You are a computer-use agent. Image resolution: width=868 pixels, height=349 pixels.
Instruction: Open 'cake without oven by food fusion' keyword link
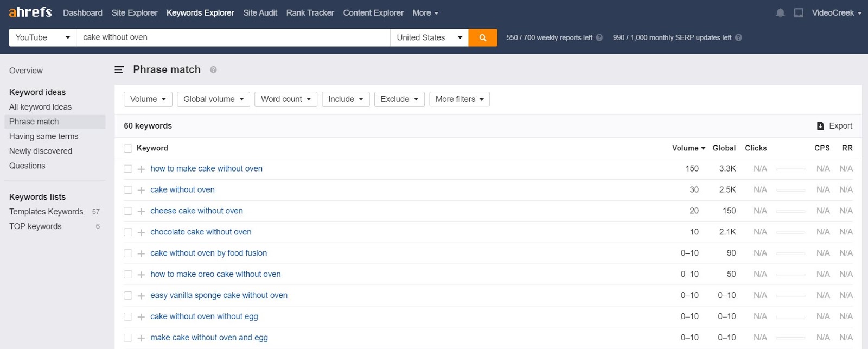click(x=208, y=253)
